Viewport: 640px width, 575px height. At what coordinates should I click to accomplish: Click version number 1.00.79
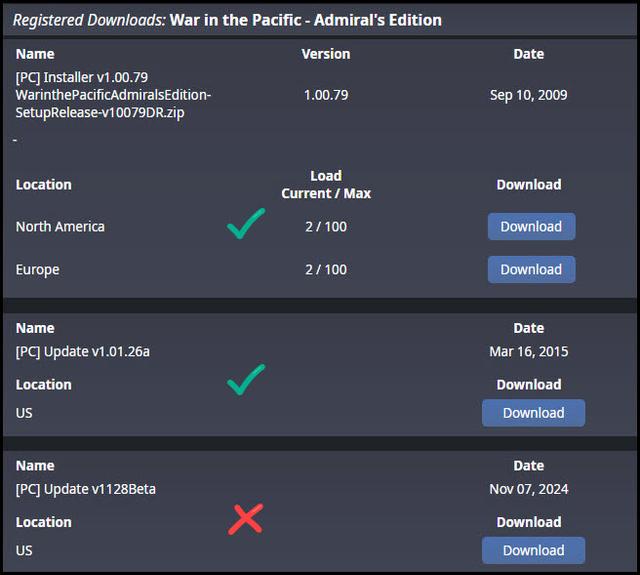pos(326,95)
